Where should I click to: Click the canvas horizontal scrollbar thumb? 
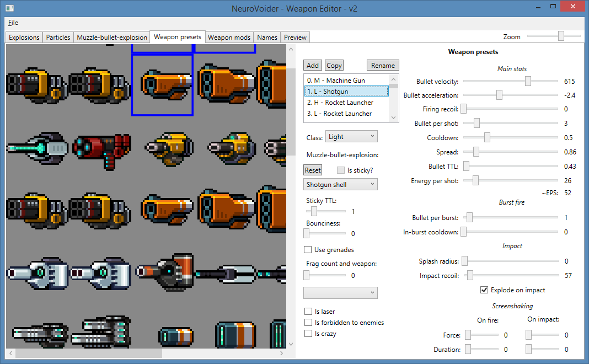[89, 353]
